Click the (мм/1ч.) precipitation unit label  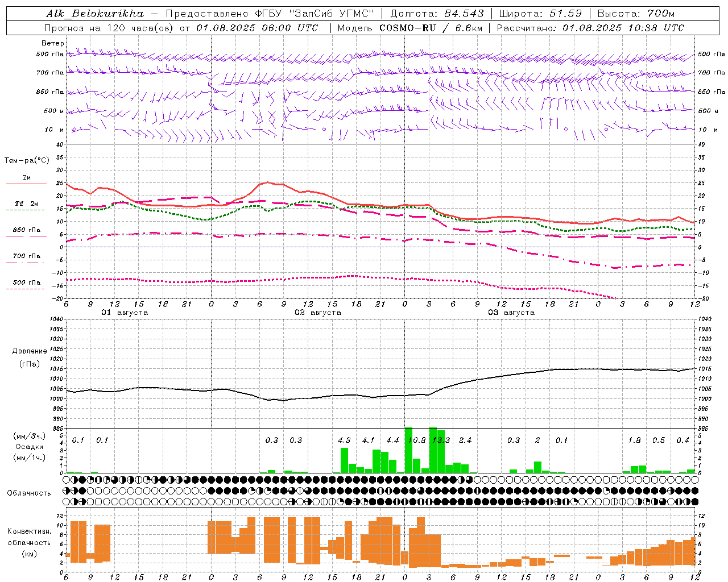(29, 458)
